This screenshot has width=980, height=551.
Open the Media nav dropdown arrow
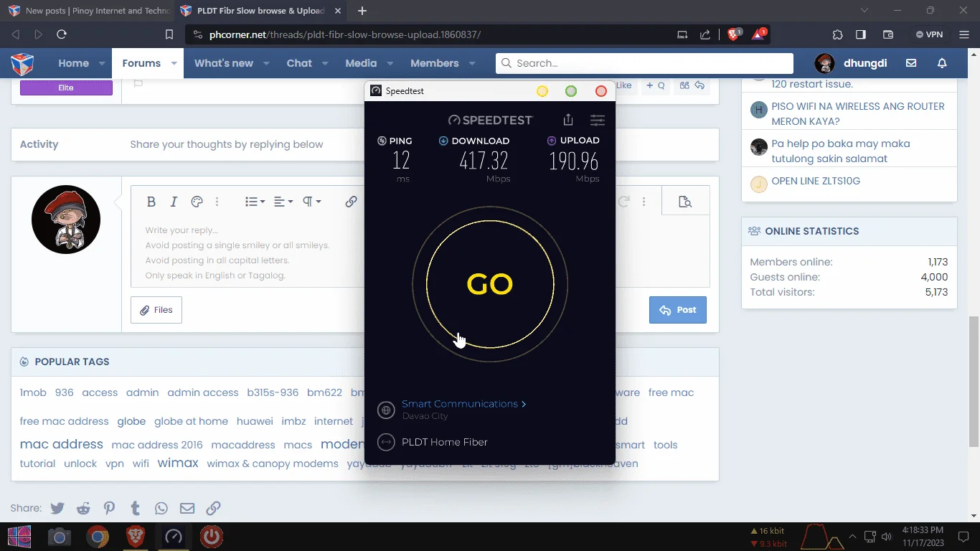(390, 63)
